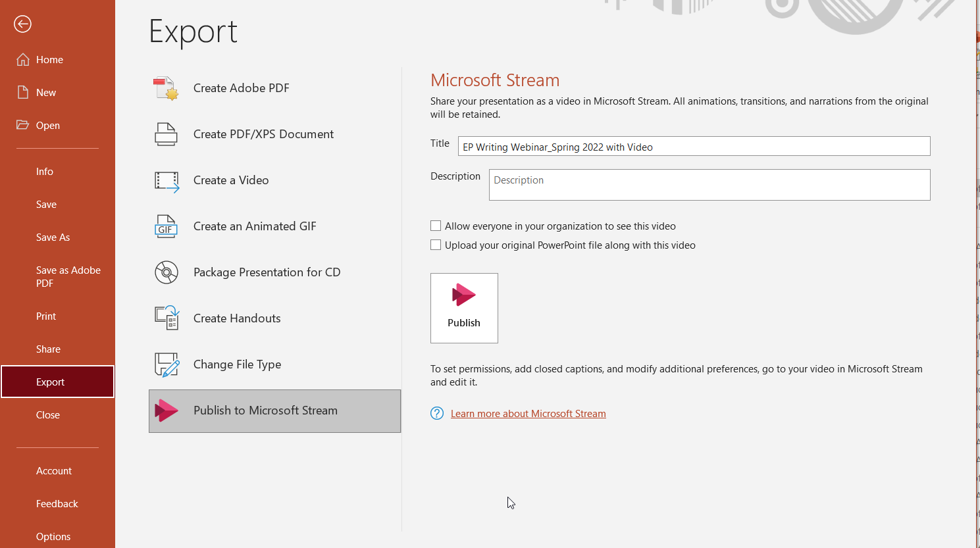Click the Open label in the sidebar
The height and width of the screenshot is (548, 980).
click(x=48, y=125)
